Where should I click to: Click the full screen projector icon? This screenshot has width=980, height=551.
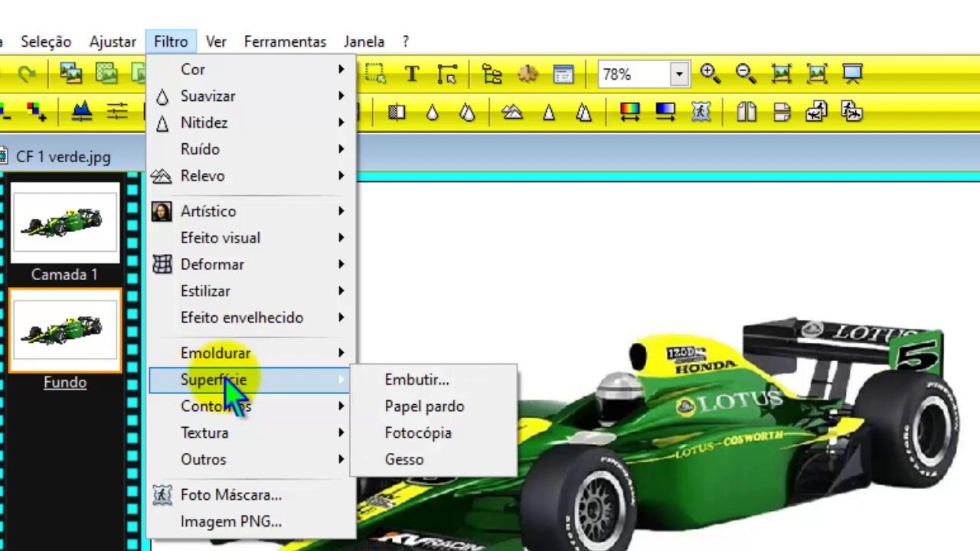tap(853, 74)
